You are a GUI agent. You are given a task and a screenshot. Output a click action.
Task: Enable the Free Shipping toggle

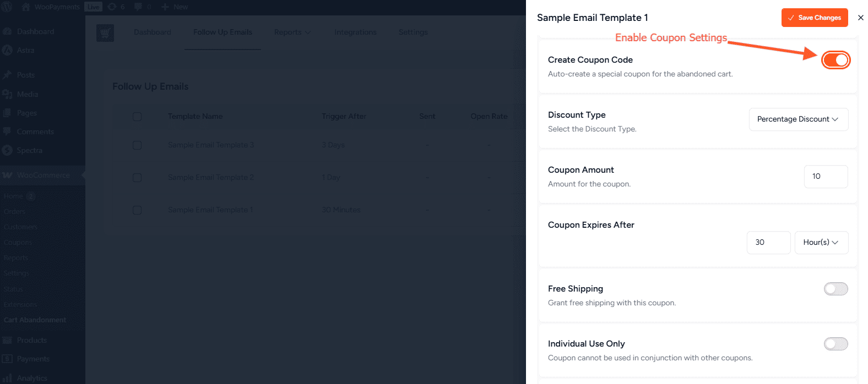point(836,289)
